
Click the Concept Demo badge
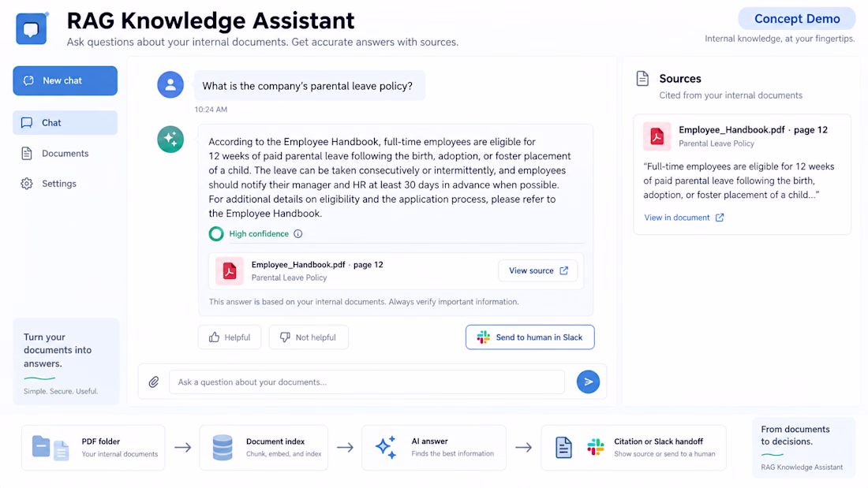point(797,19)
